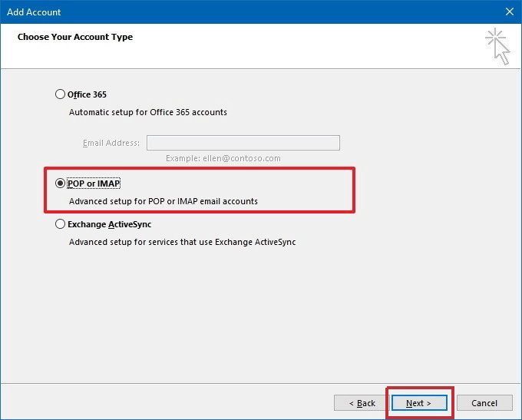Go back using the Back button
The height and width of the screenshot is (420, 522).
click(x=362, y=402)
